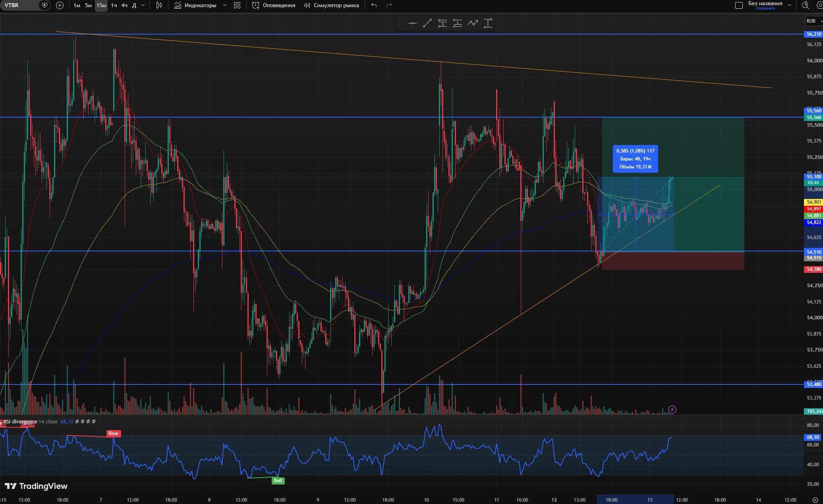Image resolution: width=823 pixels, height=504 pixels.
Task: Switch to the 4ч timeframe
Action: [124, 6]
